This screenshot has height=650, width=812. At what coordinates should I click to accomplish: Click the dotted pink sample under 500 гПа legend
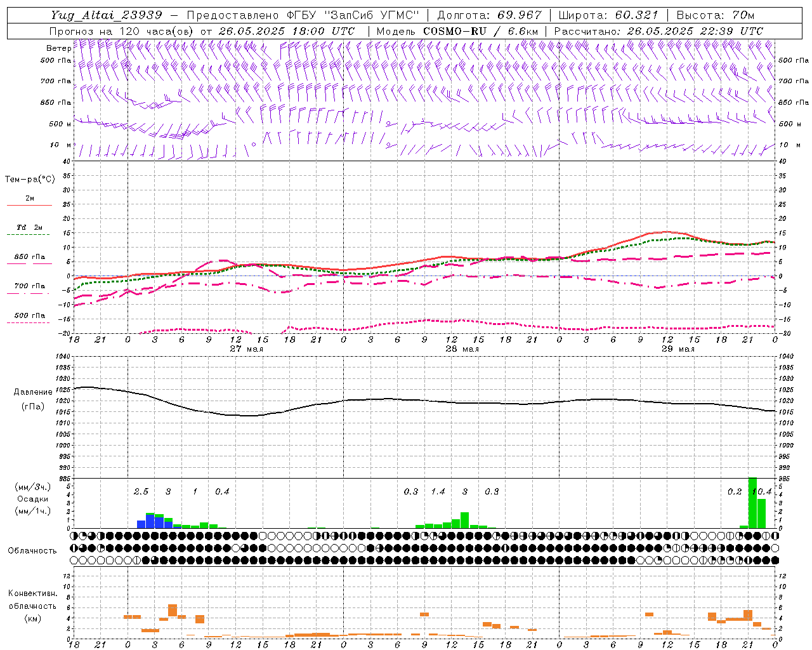tap(29, 322)
